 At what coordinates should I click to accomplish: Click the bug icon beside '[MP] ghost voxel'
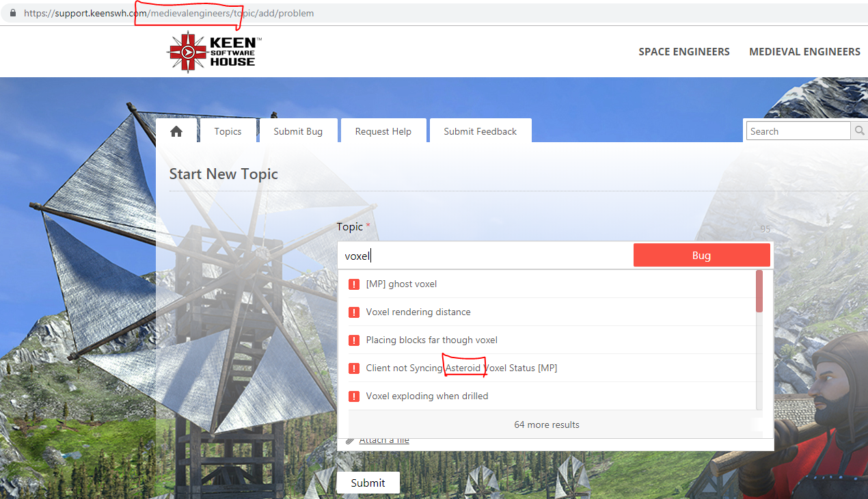[x=354, y=284]
